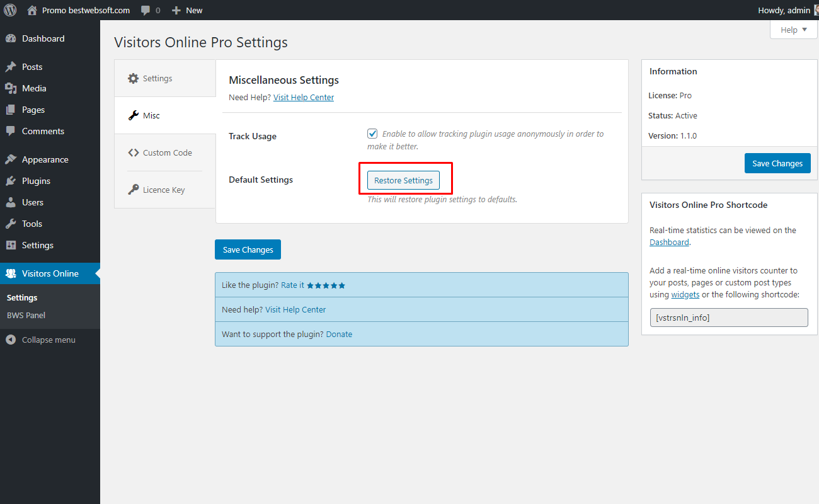
Task: Click the Comments bubble icon in sidebar
Action: coord(11,131)
